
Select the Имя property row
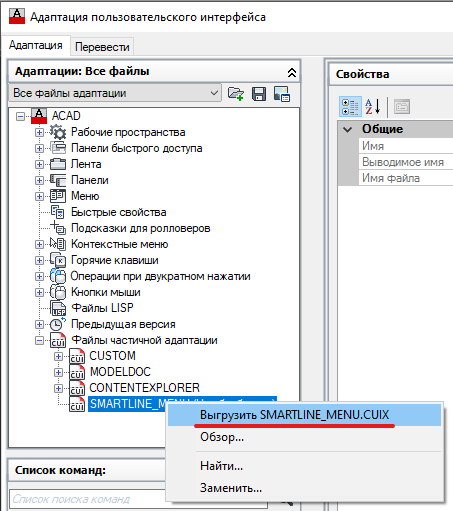405,146
